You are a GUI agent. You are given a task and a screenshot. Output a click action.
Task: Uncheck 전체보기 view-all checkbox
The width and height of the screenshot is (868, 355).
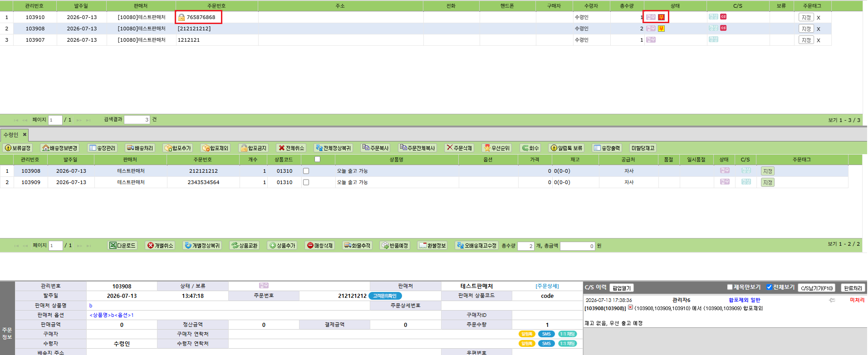pyautogui.click(x=770, y=287)
